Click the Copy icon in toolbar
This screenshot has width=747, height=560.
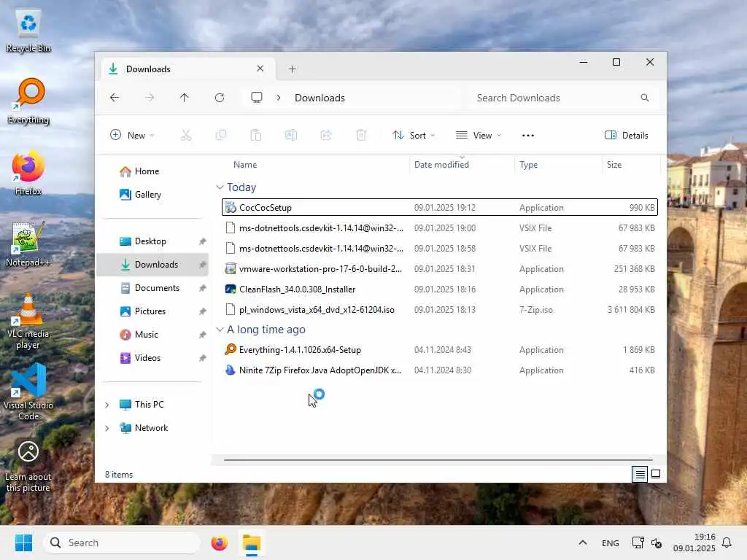pos(221,135)
